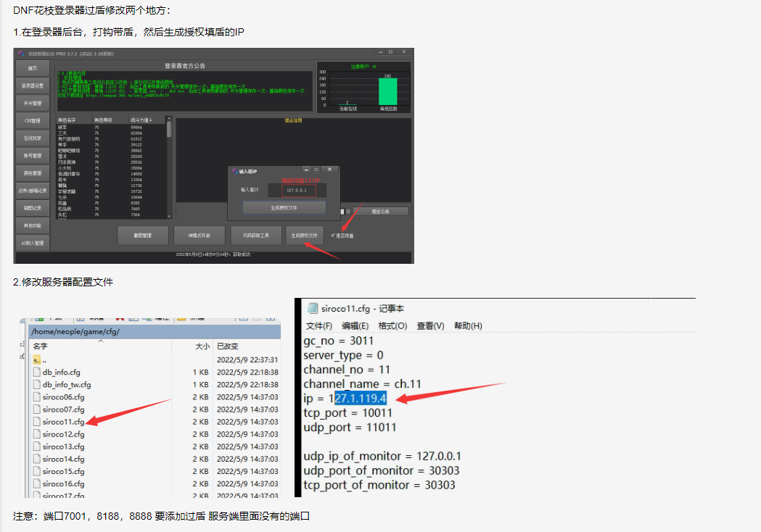
Task: Click the 生成授权文件 button in the bottom row
Action: [304, 236]
